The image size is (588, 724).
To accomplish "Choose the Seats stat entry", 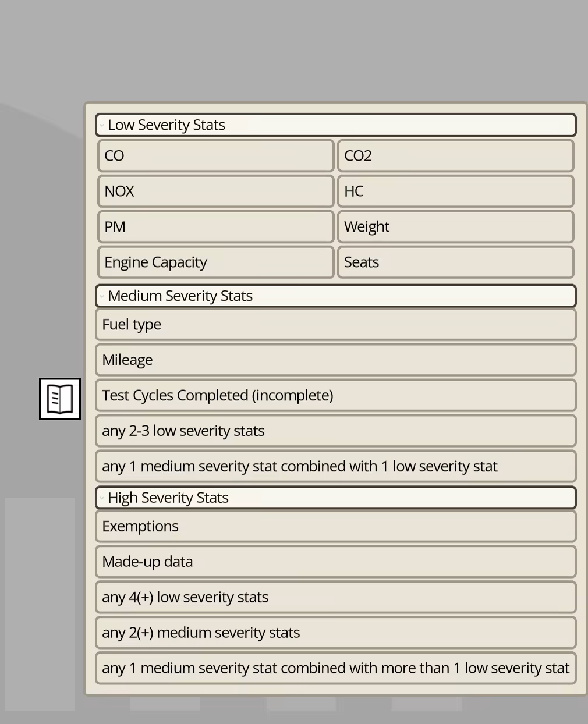I will (455, 262).
